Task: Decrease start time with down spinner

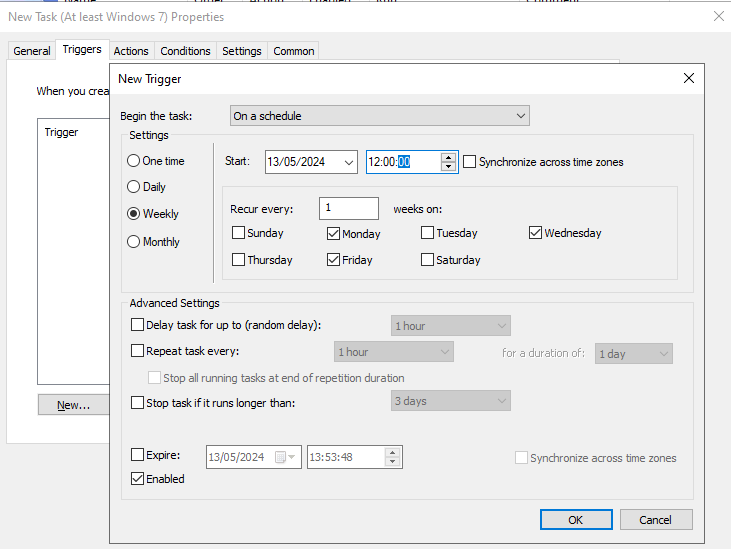Action: (x=449, y=167)
